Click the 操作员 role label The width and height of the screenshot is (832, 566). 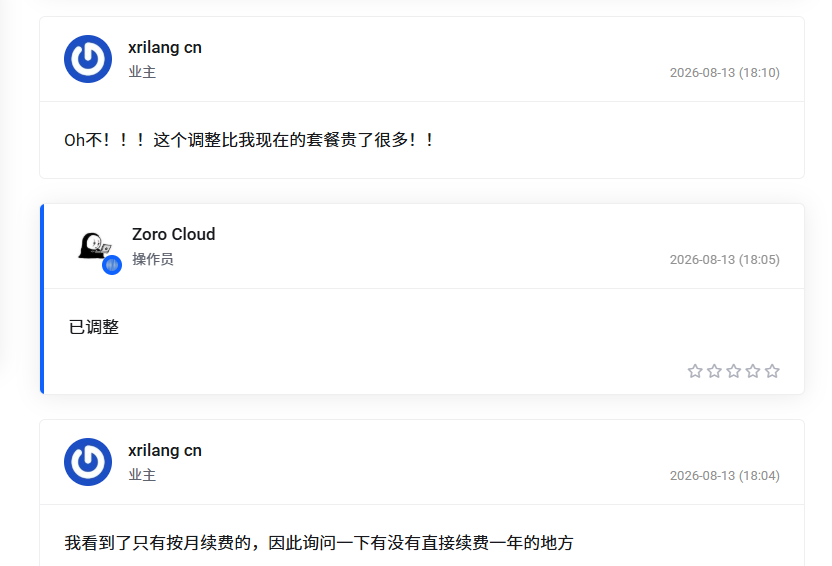(153, 259)
